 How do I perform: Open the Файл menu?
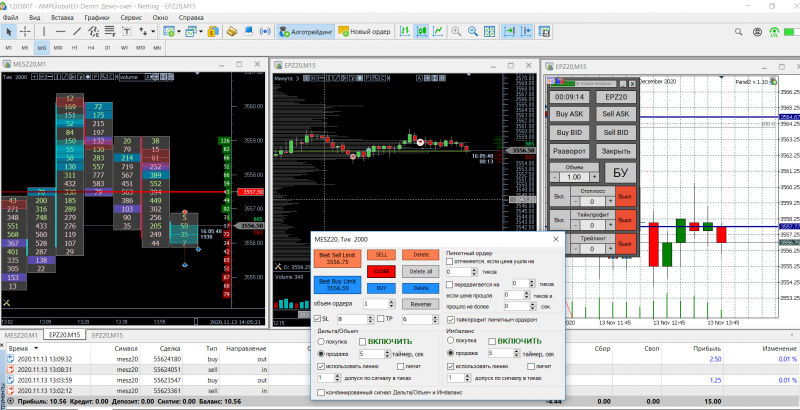pos(11,17)
